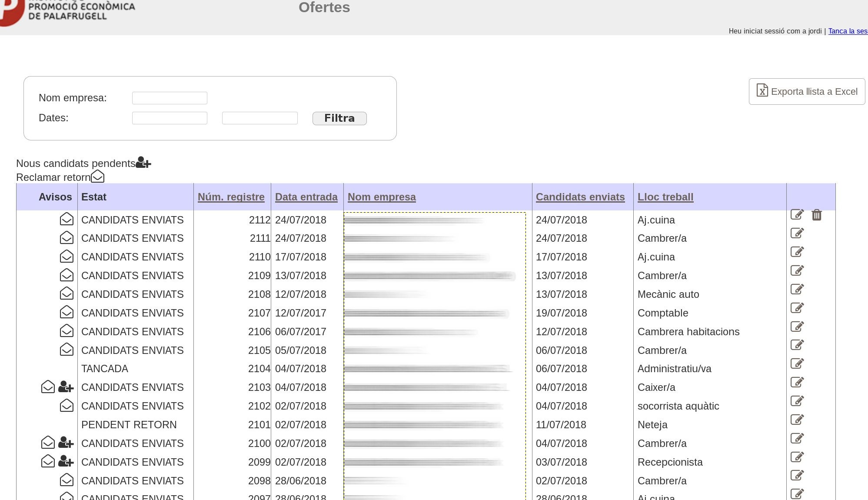Click edit icon for Administratiu/va row
This screenshot has width=868, height=500.
click(797, 363)
